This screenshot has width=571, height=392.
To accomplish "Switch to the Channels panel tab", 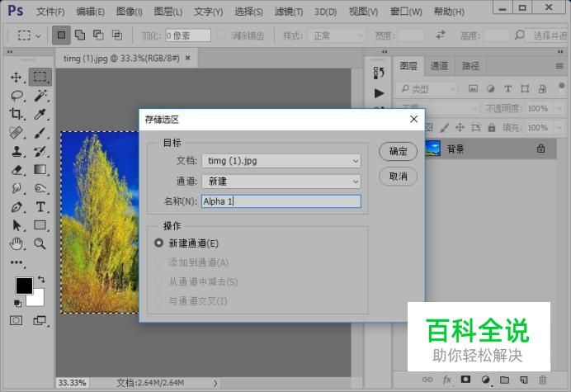I will point(439,66).
